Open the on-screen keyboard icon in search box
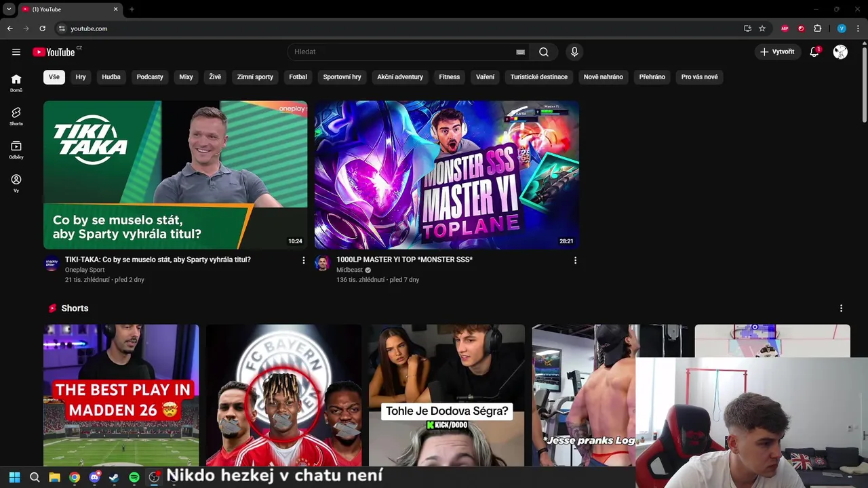The width and height of the screenshot is (868, 488). [x=520, y=52]
